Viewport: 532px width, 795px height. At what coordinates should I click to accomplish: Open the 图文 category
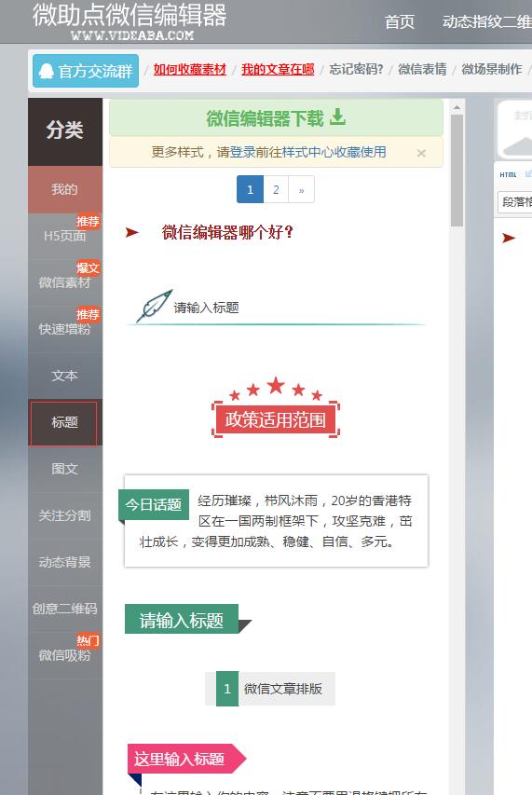(x=65, y=469)
